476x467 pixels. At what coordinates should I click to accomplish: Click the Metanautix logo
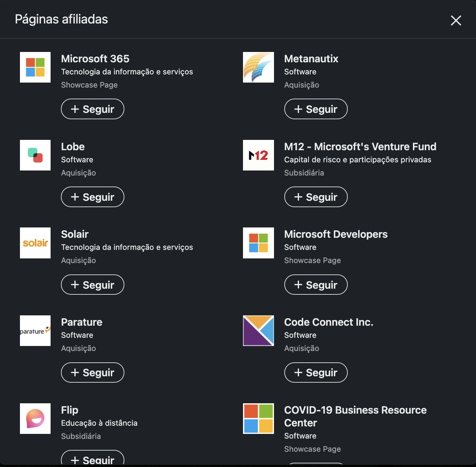(258, 67)
